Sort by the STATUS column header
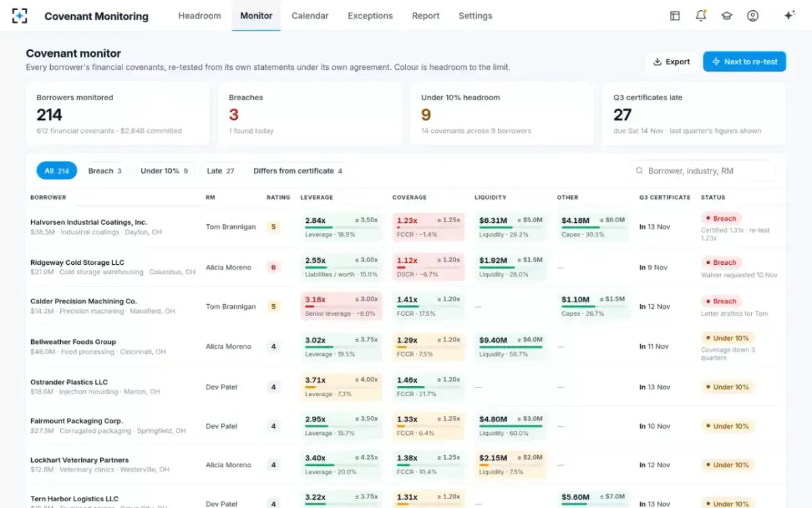 point(713,198)
